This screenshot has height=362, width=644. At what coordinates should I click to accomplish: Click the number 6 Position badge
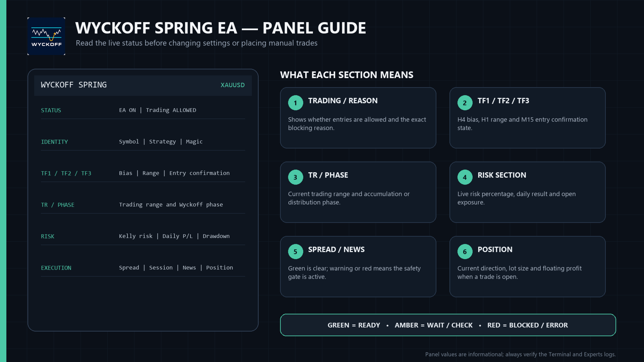point(465,252)
